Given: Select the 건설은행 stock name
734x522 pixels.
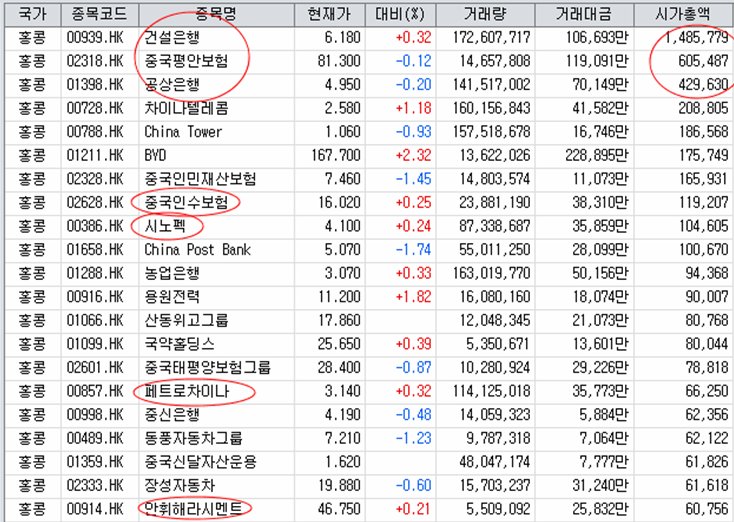Looking at the screenshot, I should point(172,37).
